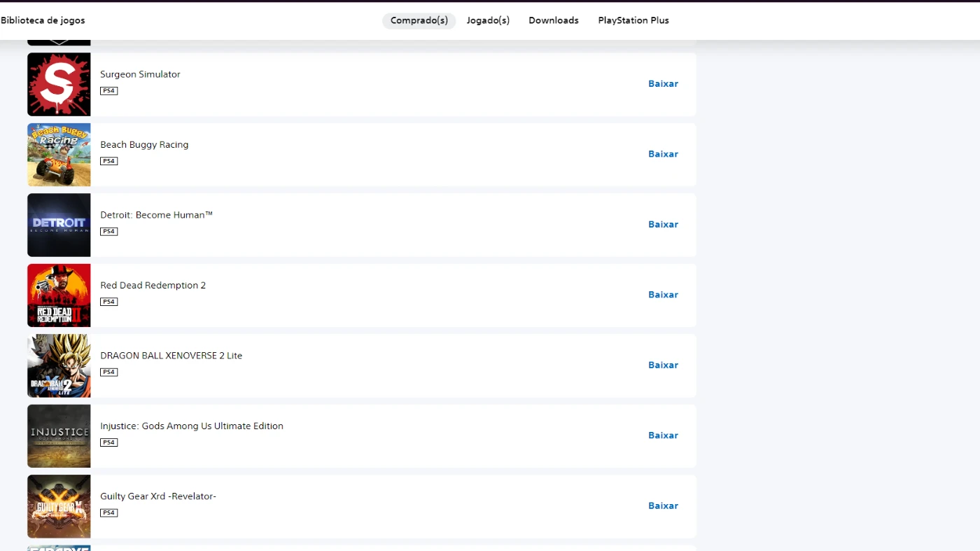Select the Dragon Ball Xenoverse 2 Lite thumbnail
Image resolution: width=980 pixels, height=551 pixels.
click(59, 366)
